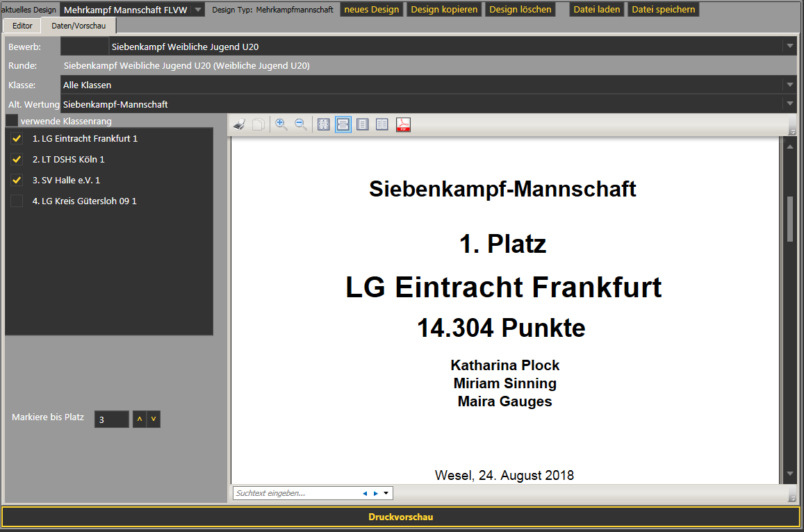This screenshot has height=532, width=804.
Task: Uncheck SV Halle e.V. 1
Action: click(17, 181)
